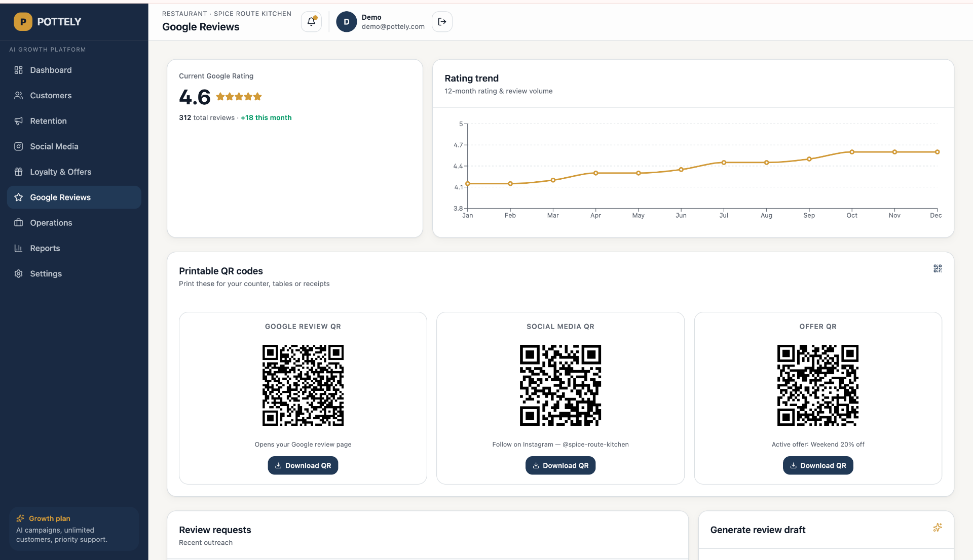This screenshot has height=560, width=973.
Task: Click the '4.6' rating value
Action: pos(195,97)
